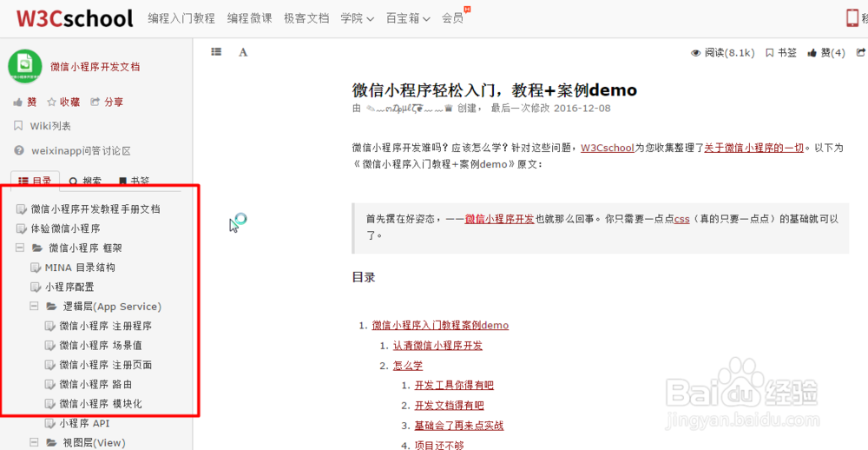Open 会员 in top navigation

453,18
